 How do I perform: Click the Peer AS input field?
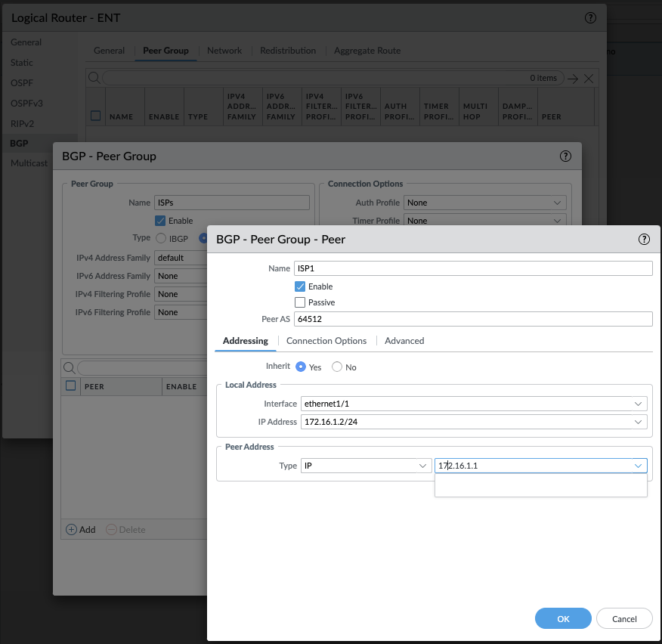pyautogui.click(x=472, y=319)
